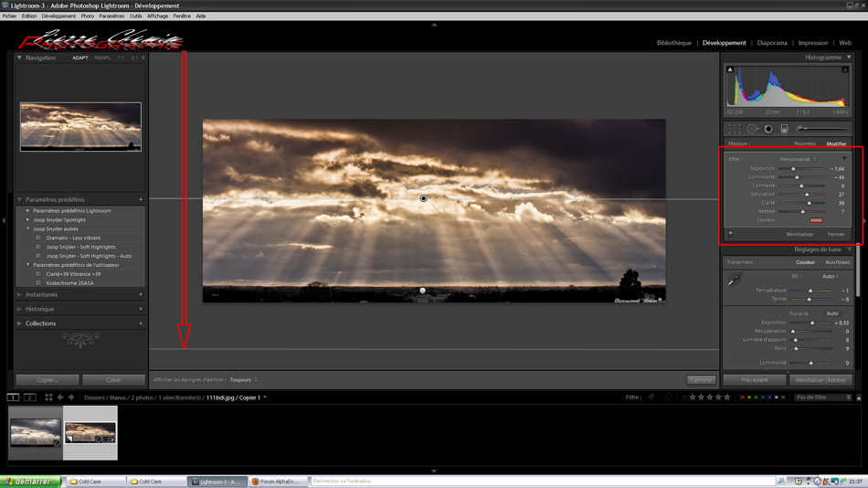868x488 pixels.
Task: Select the Spot removal tool
Action: click(x=752, y=129)
